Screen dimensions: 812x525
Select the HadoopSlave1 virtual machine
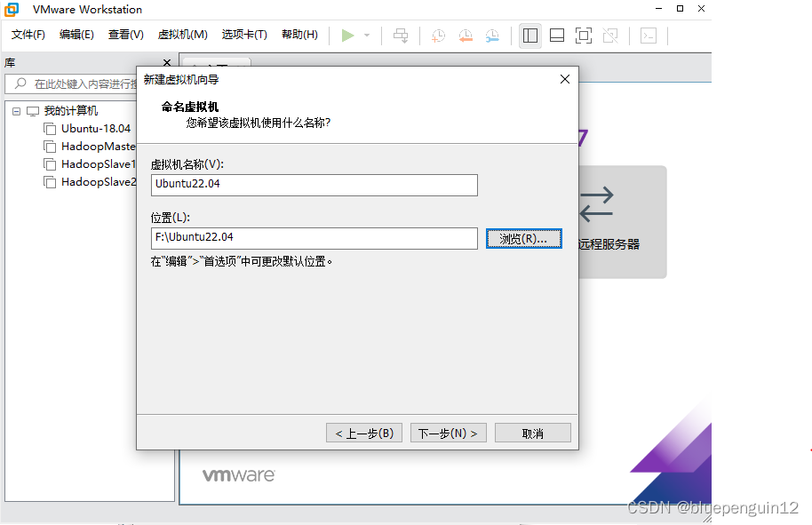(x=99, y=164)
